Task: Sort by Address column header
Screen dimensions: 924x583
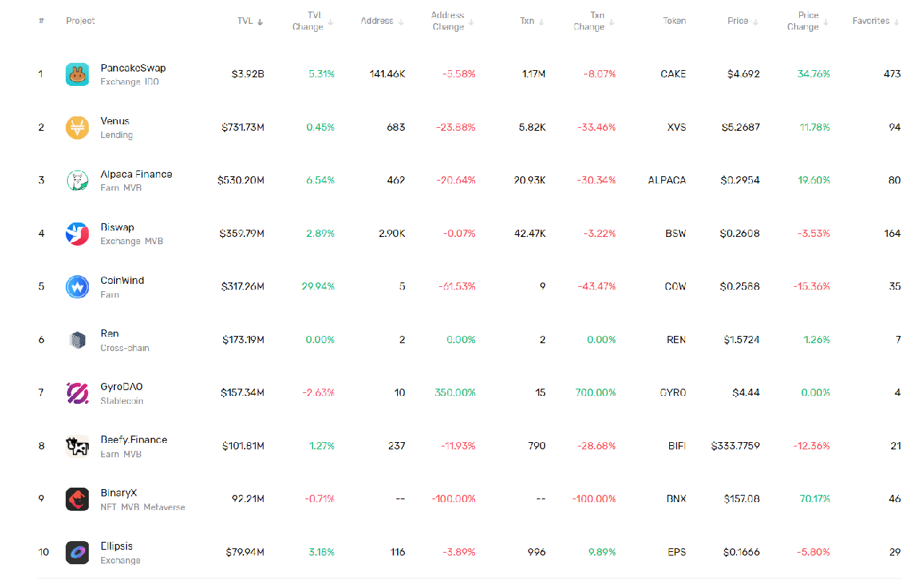Action: coord(382,21)
